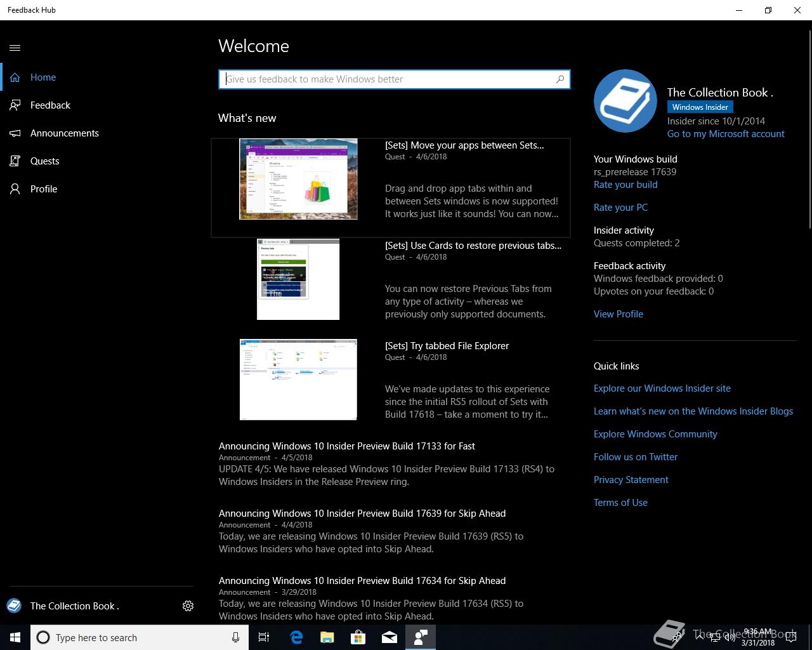Open 'Explore our Windows Insider site' link

coord(662,388)
